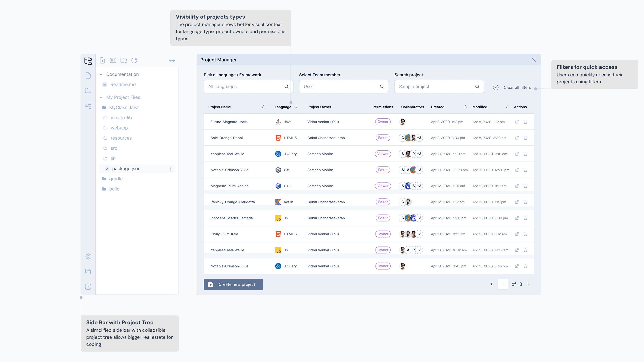Open the Future-Magenta-Joela project in a new window
644x362 pixels.
point(517,122)
